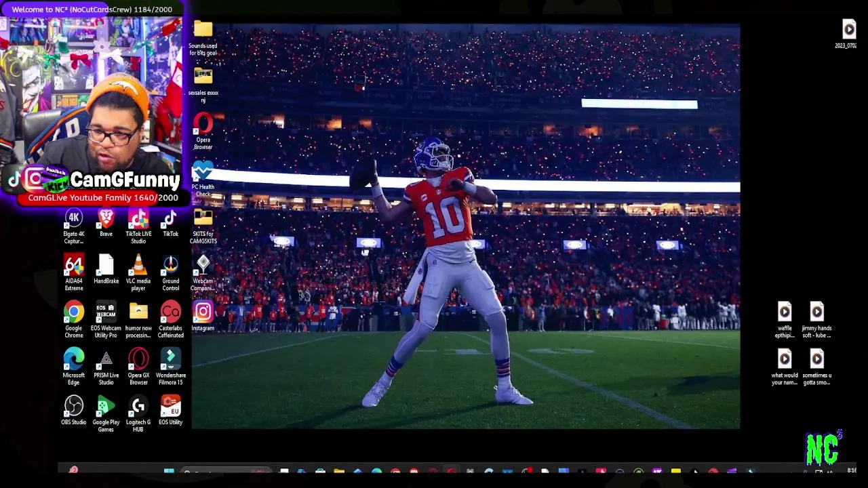868x488 pixels.
Task: Open Microsoft Edge from the desktop
Action: click(74, 367)
